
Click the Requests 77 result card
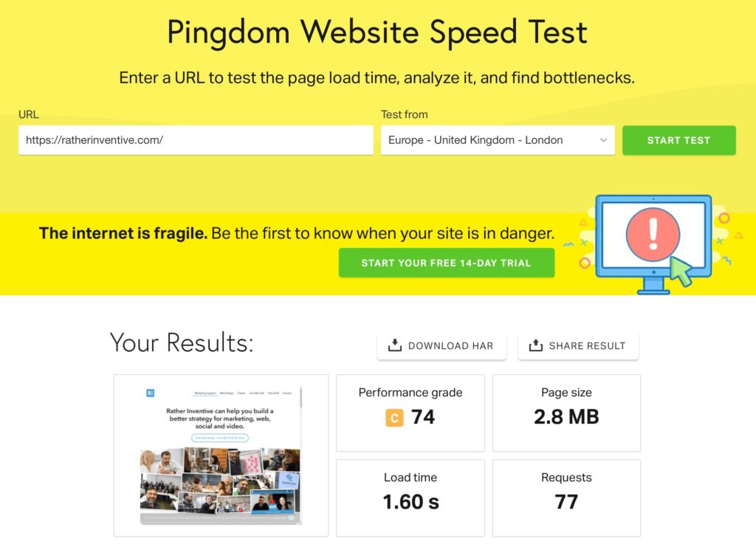(566, 497)
